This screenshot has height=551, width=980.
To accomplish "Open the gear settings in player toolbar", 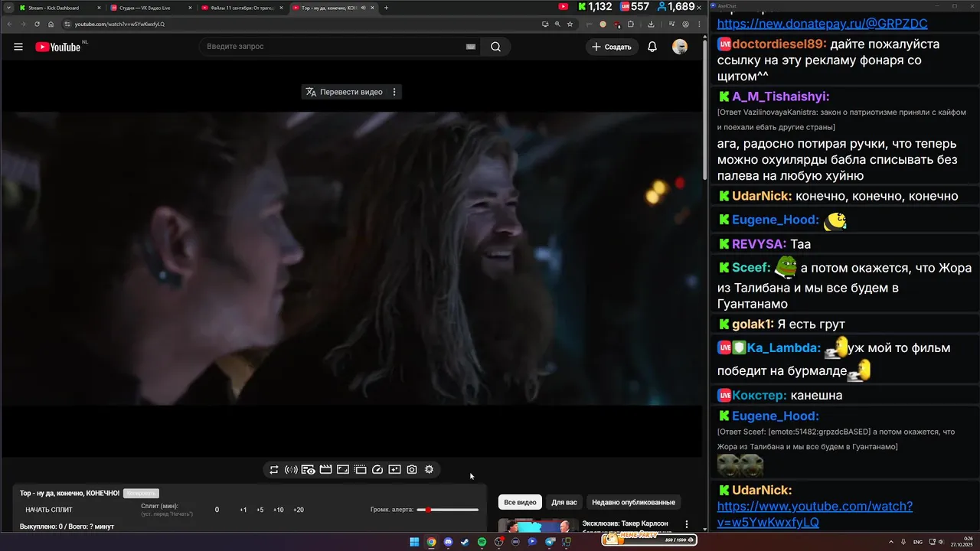I will 429,469.
